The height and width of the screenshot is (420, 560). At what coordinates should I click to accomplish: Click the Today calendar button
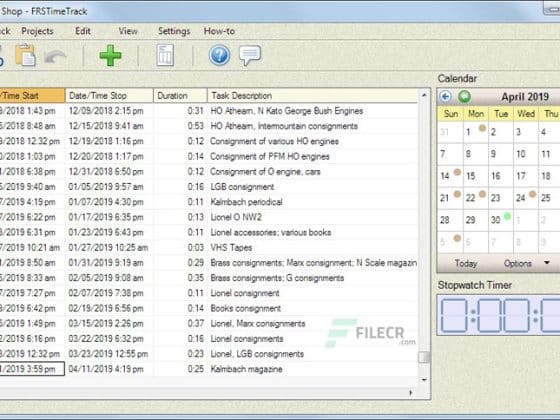pyautogui.click(x=466, y=264)
